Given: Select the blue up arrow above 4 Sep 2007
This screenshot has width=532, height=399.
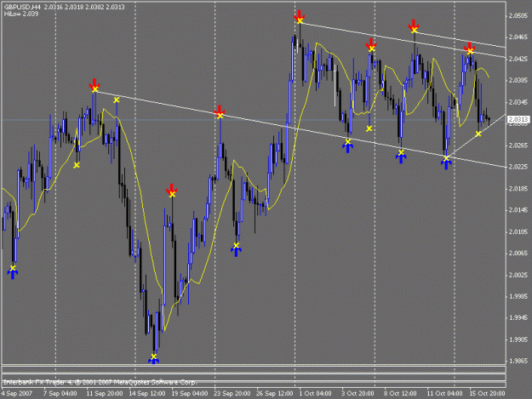Looking at the screenshot, I should point(13,273).
